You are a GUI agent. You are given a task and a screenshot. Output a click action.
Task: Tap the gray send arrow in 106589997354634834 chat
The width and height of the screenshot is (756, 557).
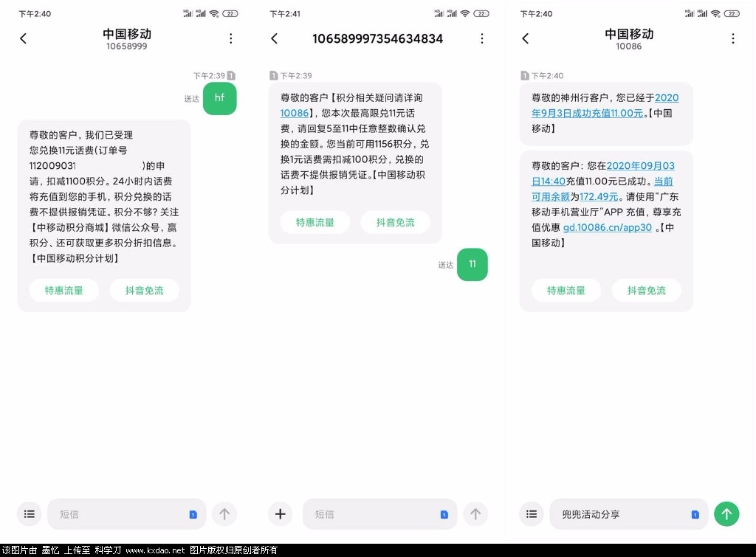(x=475, y=514)
